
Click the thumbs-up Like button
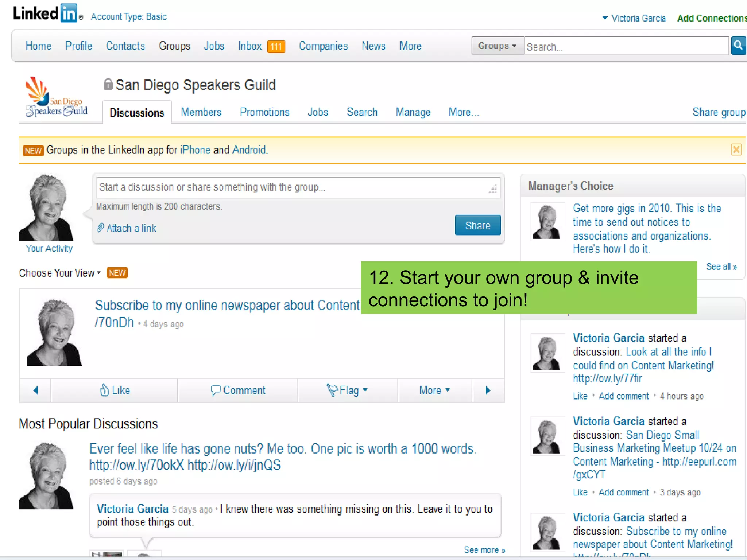[115, 390]
